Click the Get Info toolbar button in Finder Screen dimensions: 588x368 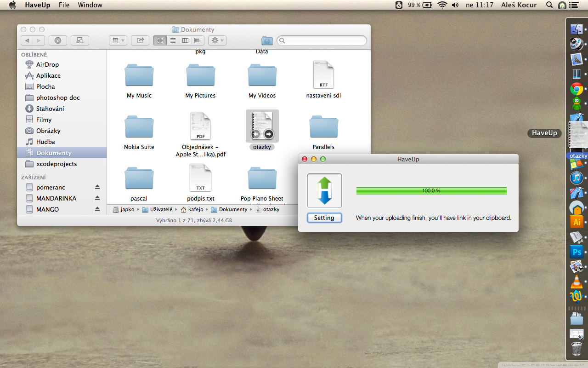pos(58,40)
